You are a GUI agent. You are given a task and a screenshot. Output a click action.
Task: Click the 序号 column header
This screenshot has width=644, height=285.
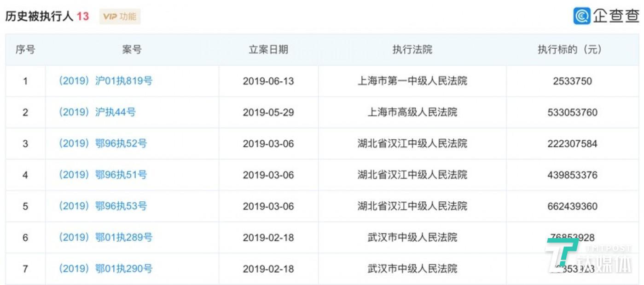(x=25, y=50)
